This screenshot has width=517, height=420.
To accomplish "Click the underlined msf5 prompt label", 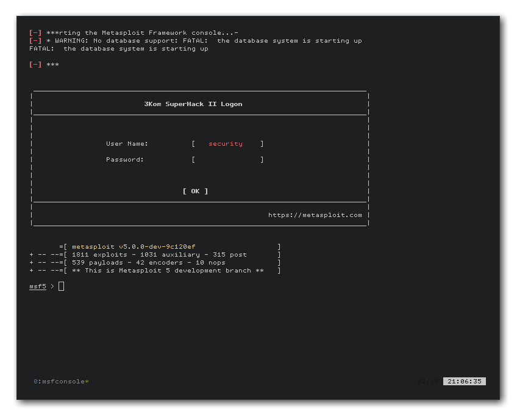I will (38, 286).
